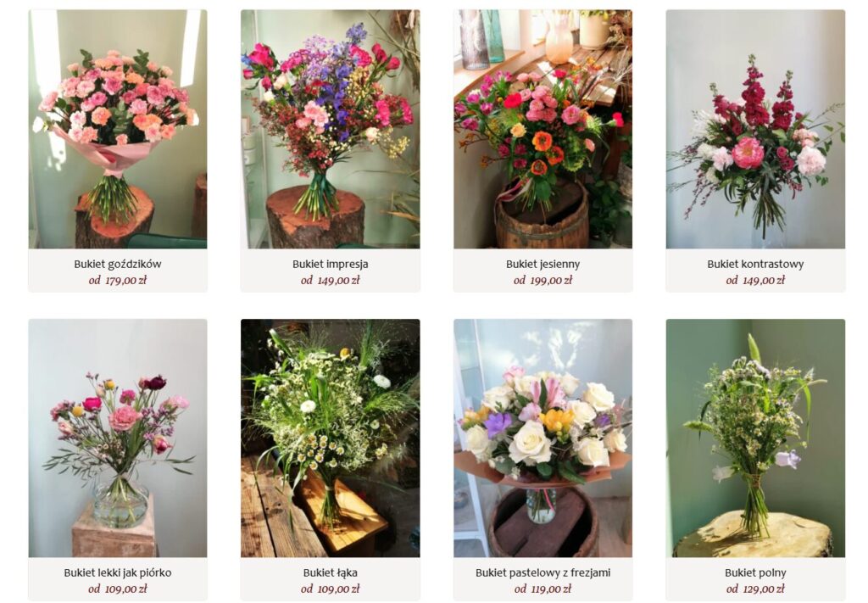The width and height of the screenshot is (868, 603).
Task: Click the Bukiet łąka title link
Action: point(331,572)
